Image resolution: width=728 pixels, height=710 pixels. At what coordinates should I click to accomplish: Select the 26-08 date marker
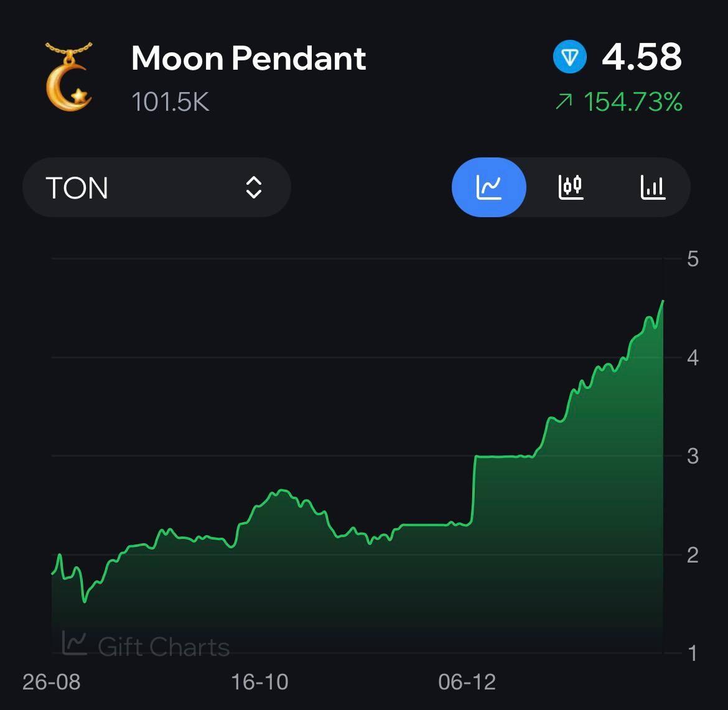[52, 681]
